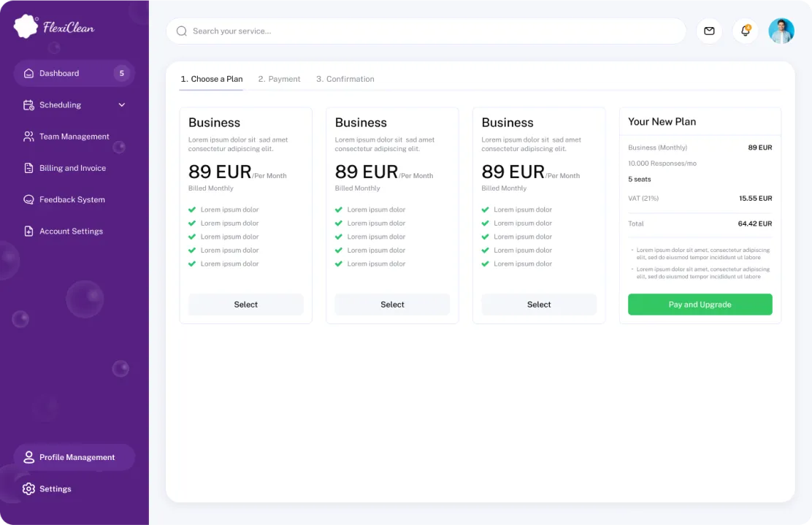
Task: Switch to the Payment step
Action: [x=279, y=79]
